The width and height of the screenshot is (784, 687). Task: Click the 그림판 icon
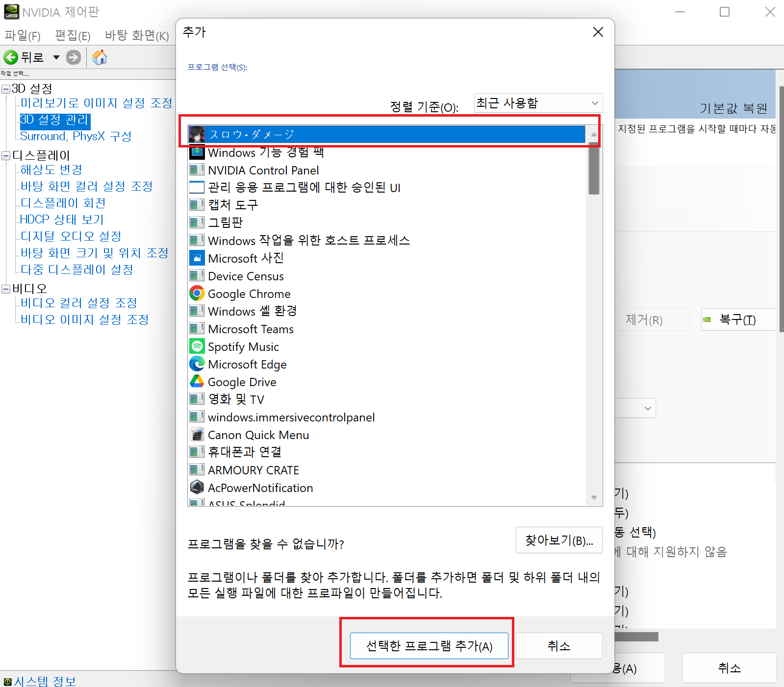197,222
